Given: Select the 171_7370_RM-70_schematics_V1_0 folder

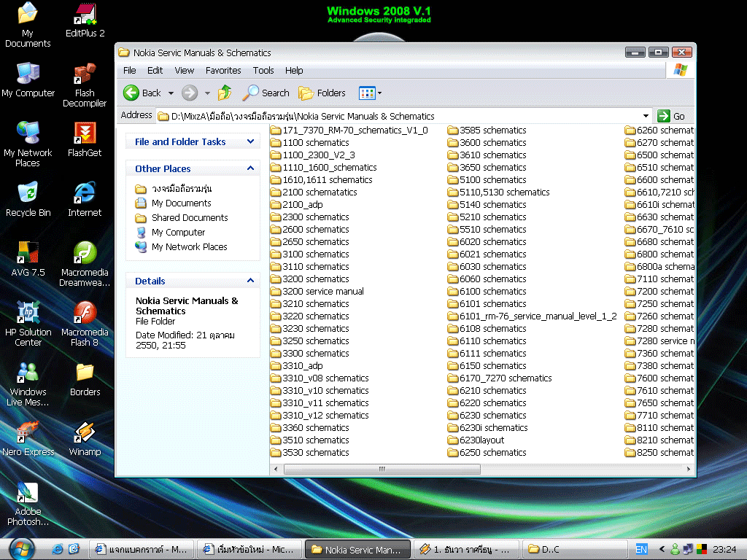Looking at the screenshot, I should (x=349, y=131).
